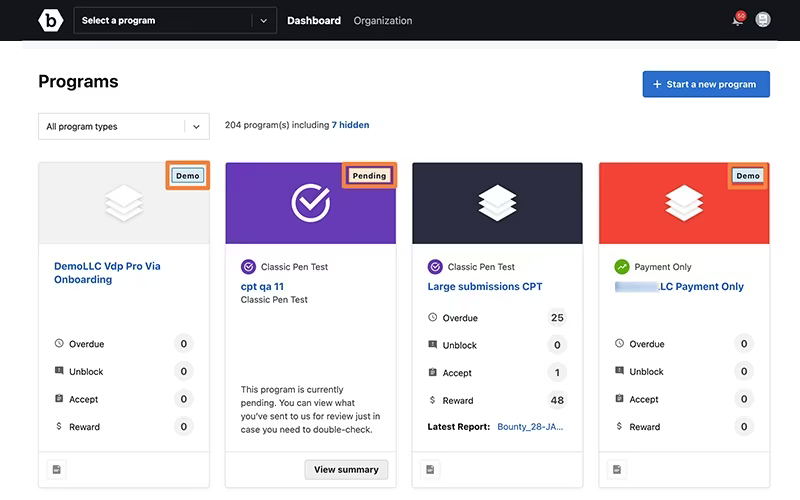
Task: Click the 204 program(s) including text
Action: pyautogui.click(x=277, y=125)
